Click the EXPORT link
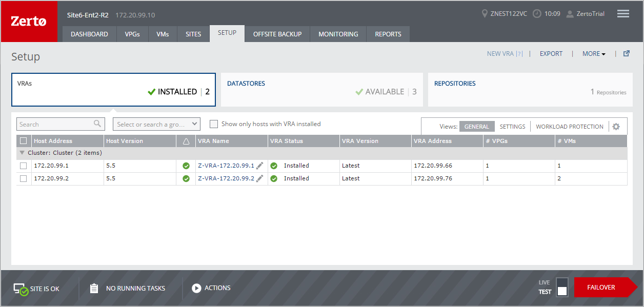 [x=551, y=53]
